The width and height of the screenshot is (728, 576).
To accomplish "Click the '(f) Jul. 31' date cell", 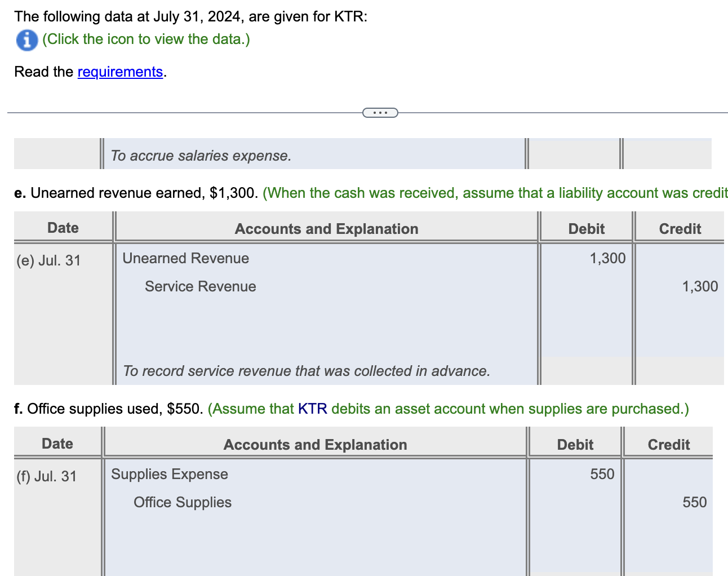I will coord(46,476).
